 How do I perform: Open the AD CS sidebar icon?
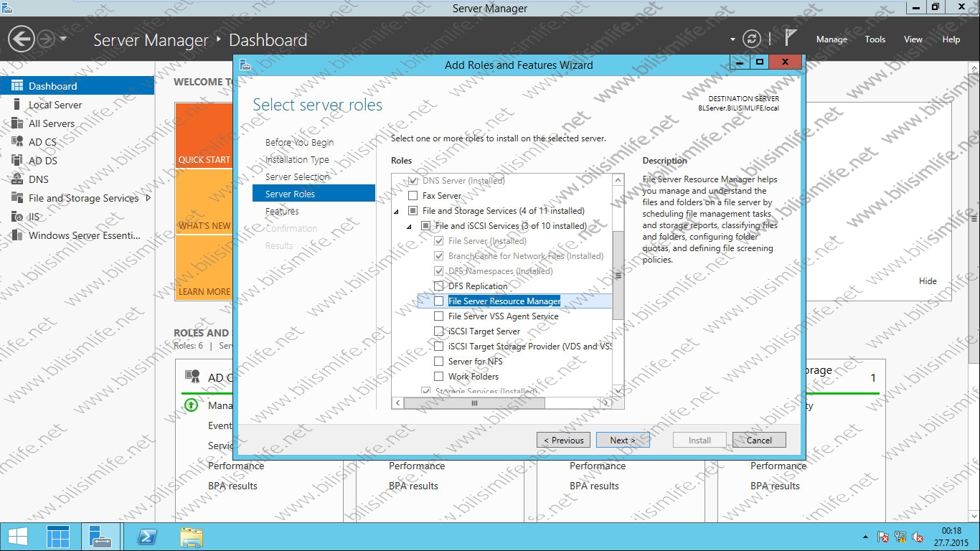click(x=17, y=142)
